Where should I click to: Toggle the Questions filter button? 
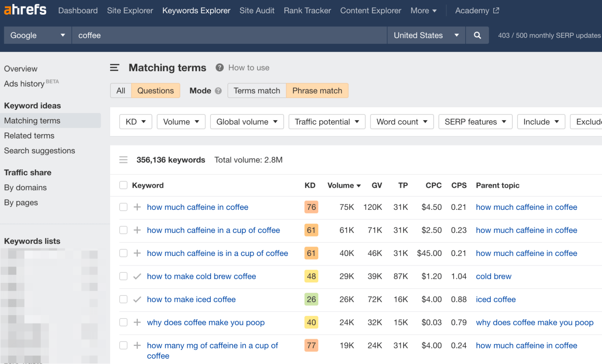click(155, 90)
